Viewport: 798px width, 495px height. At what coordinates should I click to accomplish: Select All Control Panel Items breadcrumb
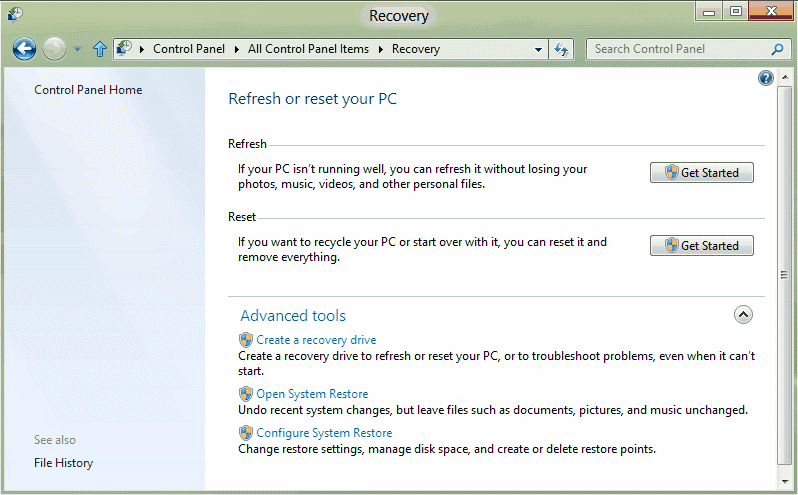[x=308, y=49]
